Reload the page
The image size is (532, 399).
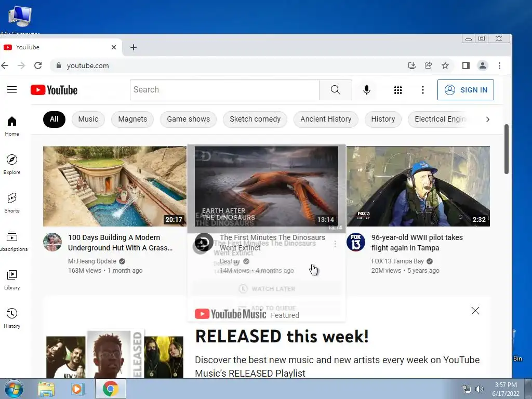(x=38, y=65)
